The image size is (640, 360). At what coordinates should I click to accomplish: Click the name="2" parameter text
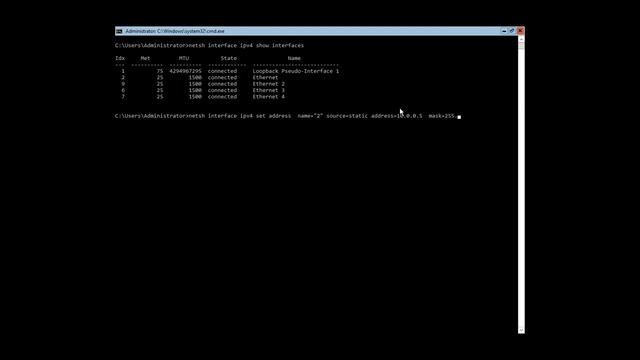(310, 116)
